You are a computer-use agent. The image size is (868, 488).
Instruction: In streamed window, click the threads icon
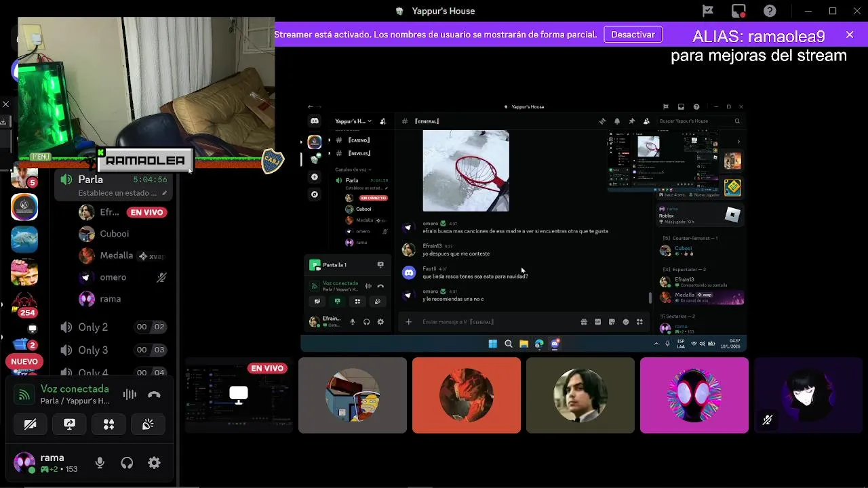point(602,121)
